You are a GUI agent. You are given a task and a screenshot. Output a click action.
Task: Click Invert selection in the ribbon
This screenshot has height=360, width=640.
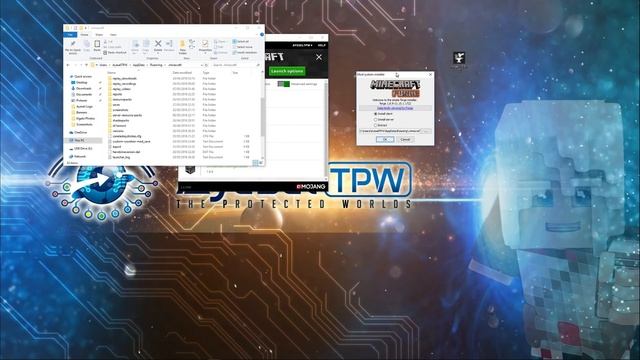coord(244,52)
